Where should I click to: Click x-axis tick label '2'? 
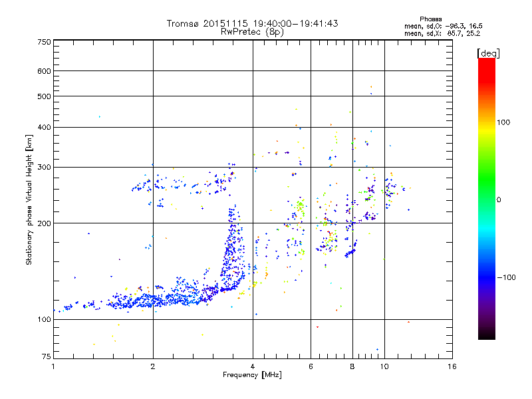pos(153,366)
